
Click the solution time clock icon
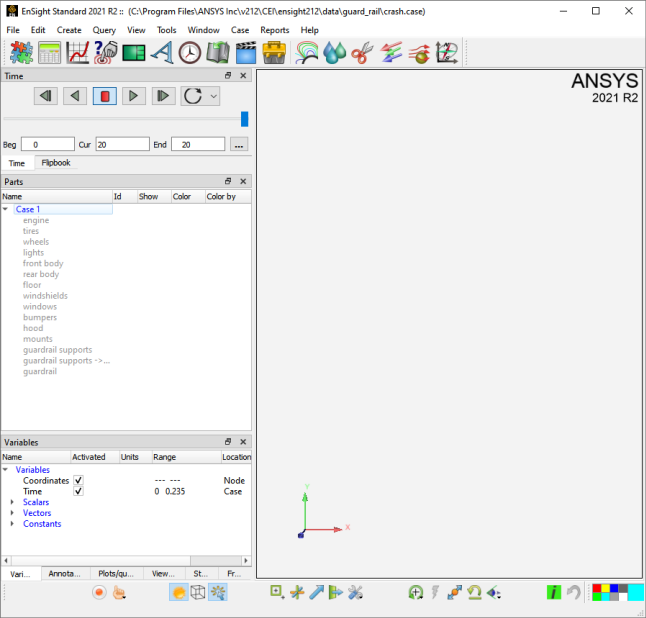(x=190, y=53)
